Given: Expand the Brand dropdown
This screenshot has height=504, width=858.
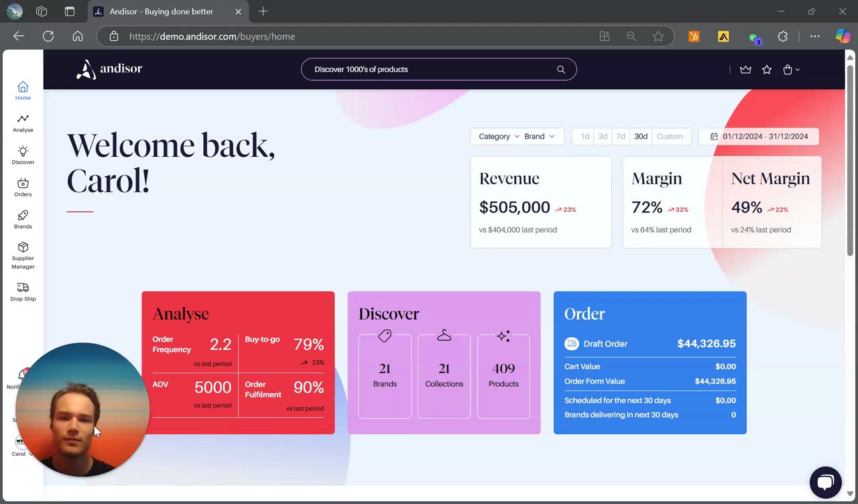Looking at the screenshot, I should point(540,136).
